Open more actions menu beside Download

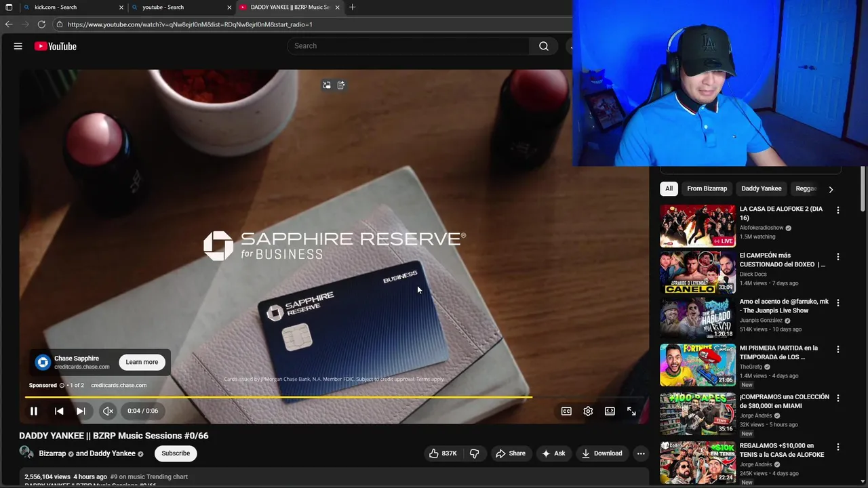tap(641, 453)
